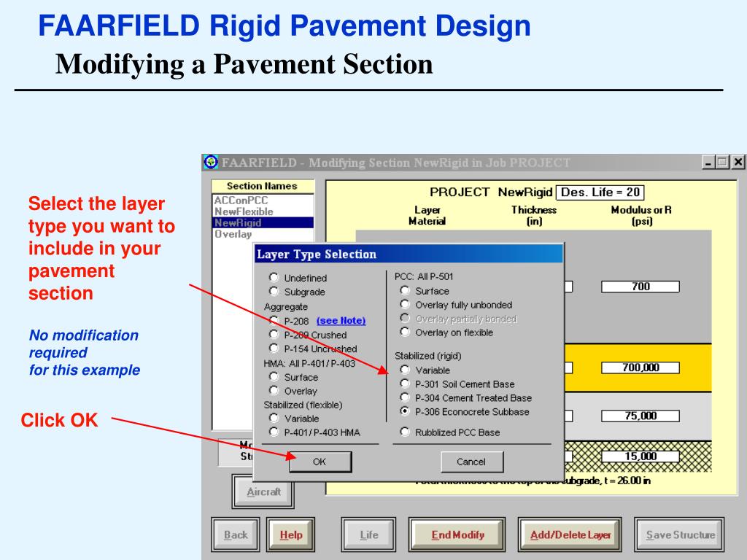Click Save Structure button
The height and width of the screenshot is (560, 747).
point(680,534)
